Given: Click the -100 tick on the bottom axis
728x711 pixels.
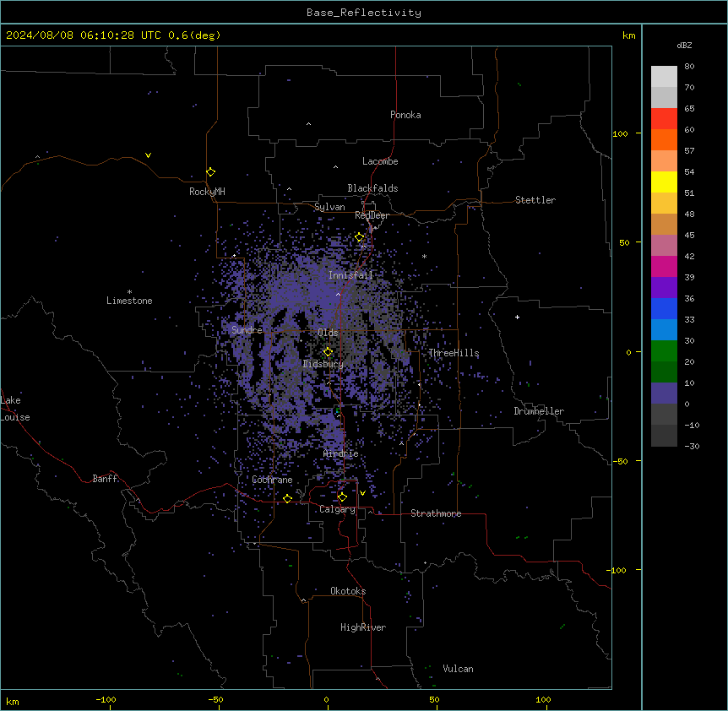Looking at the screenshot, I should click(106, 699).
